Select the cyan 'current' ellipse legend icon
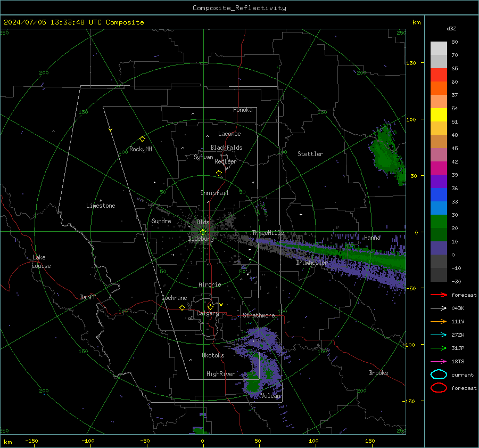Image resolution: width=479 pixels, height=448 pixels. (439, 374)
